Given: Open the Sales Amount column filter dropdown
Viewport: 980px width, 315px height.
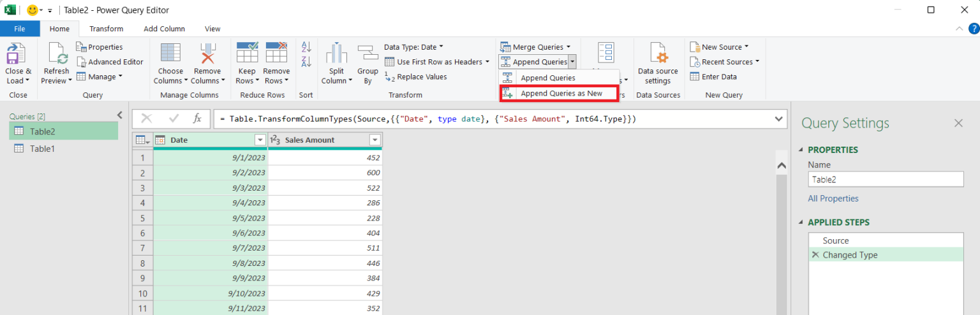Looking at the screenshot, I should click(x=375, y=140).
